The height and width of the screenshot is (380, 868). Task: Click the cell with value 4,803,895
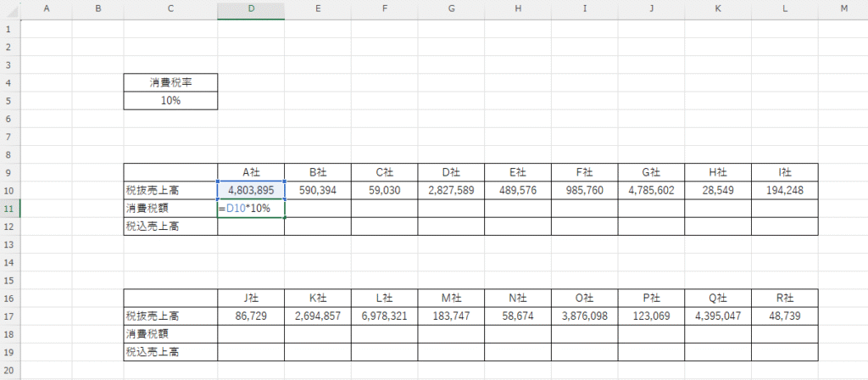click(x=251, y=190)
